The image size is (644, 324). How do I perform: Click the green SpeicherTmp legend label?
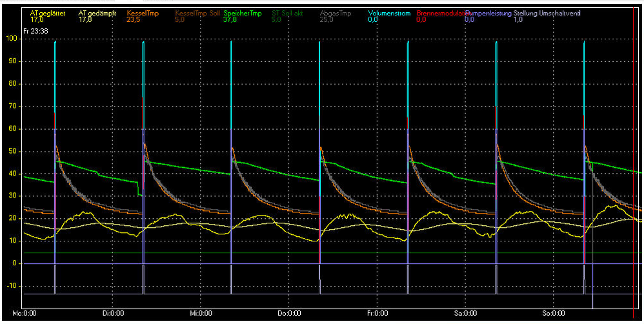coord(242,13)
